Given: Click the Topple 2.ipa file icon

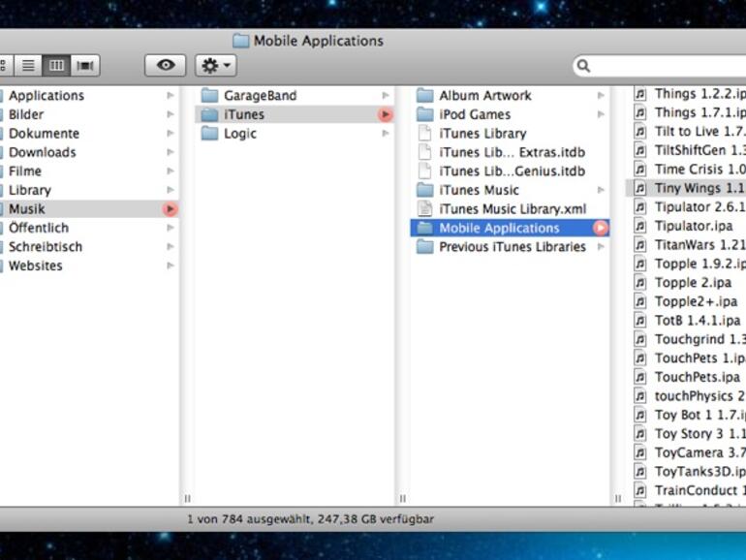Looking at the screenshot, I should (x=640, y=283).
